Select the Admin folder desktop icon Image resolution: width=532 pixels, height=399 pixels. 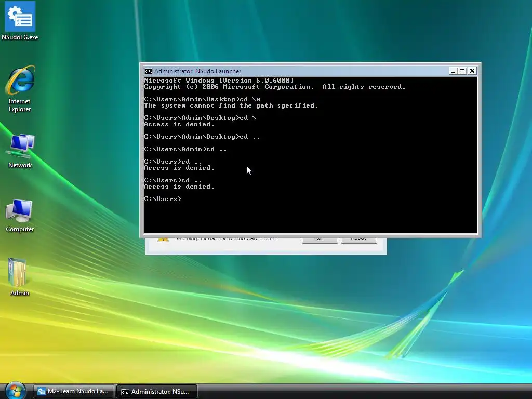pos(19,277)
